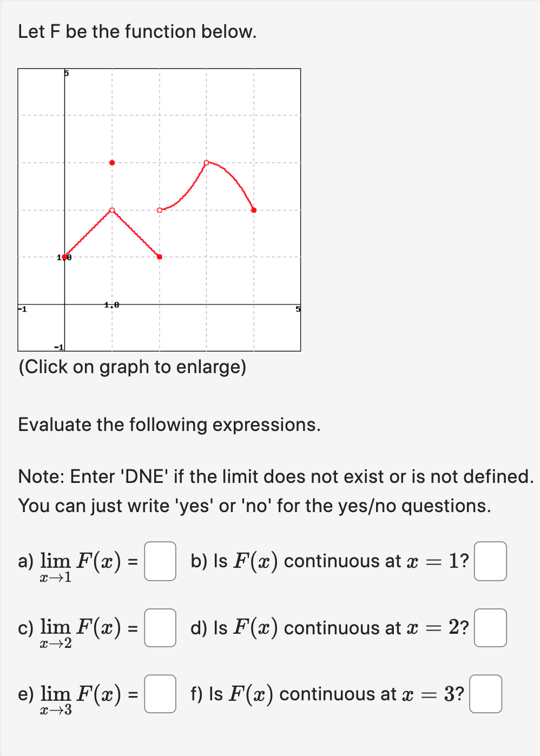The width and height of the screenshot is (540, 756).
Task: Click the open circle at the curve's peak
Action: point(207,162)
